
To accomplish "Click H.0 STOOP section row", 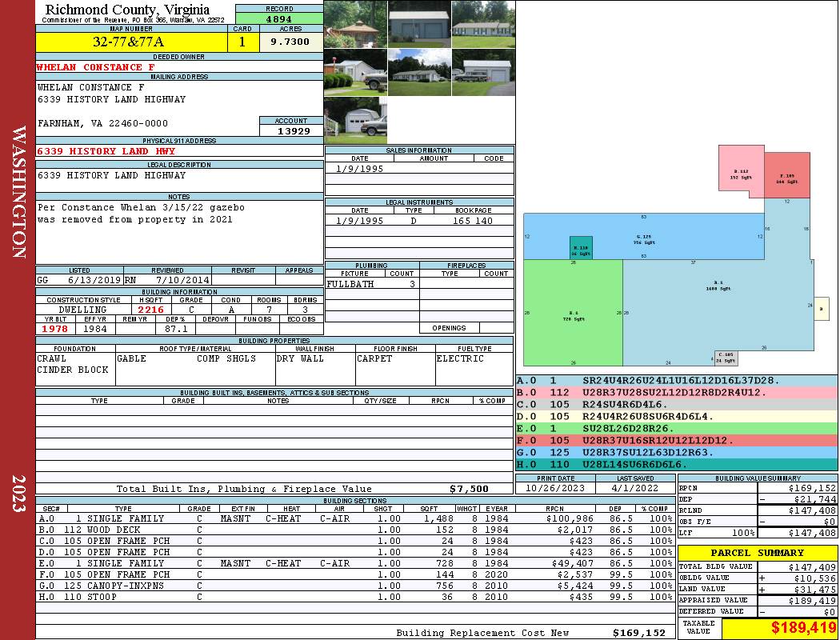I will (x=354, y=597).
